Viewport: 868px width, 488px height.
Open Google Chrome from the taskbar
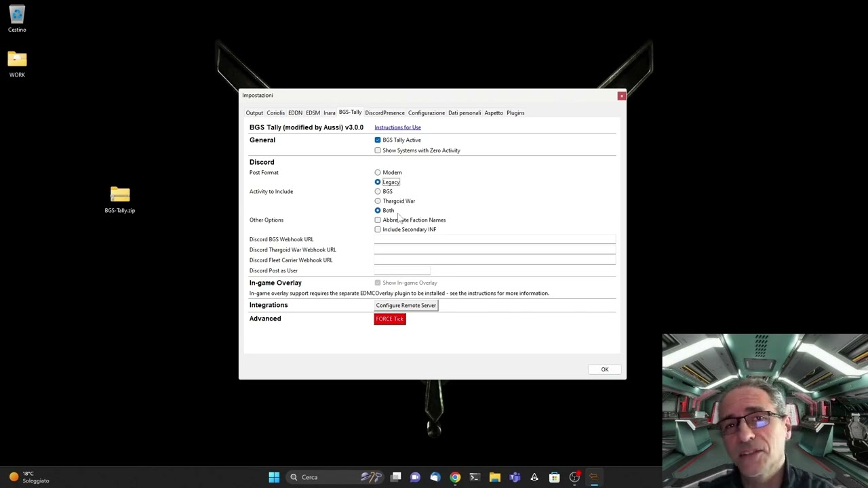click(455, 477)
